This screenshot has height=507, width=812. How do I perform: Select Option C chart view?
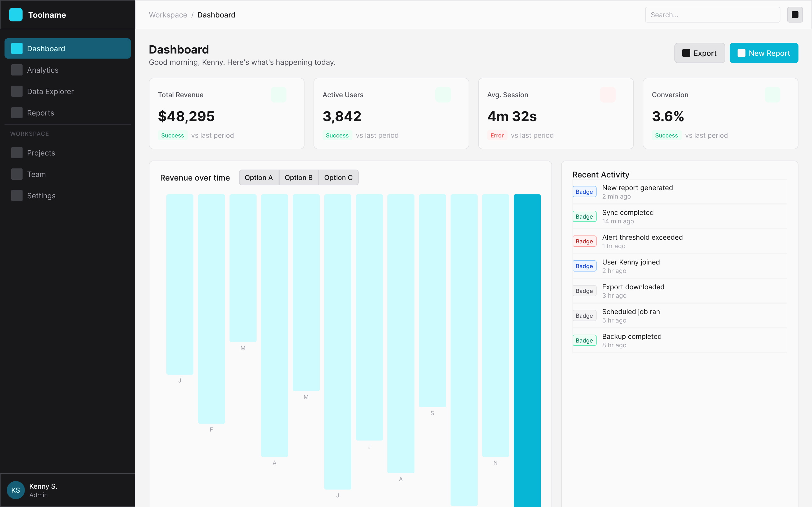pyautogui.click(x=338, y=178)
